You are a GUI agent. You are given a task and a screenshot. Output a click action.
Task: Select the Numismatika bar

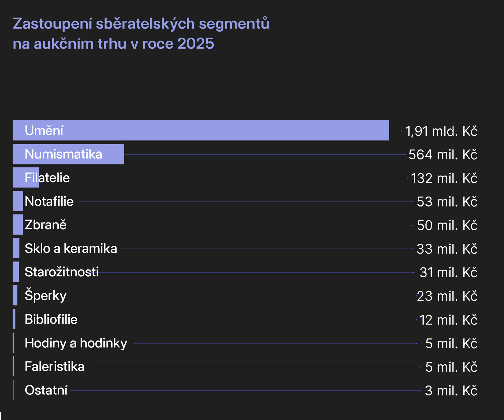coord(68,154)
